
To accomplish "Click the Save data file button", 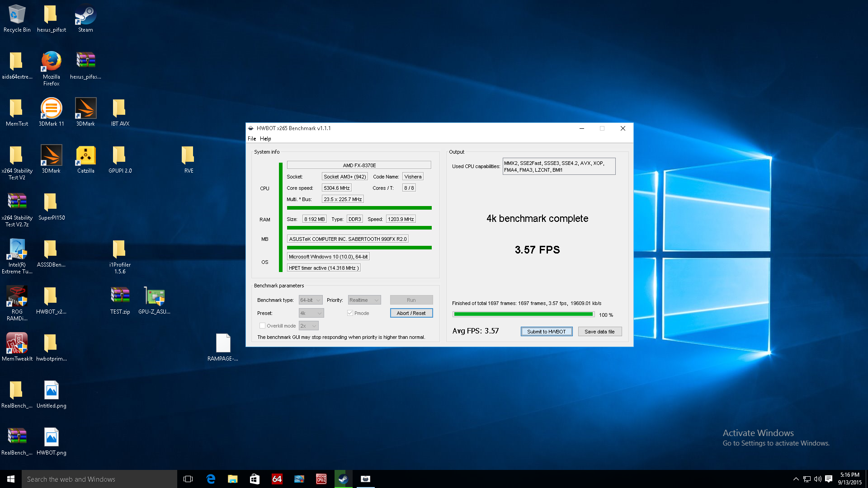I will pos(600,332).
